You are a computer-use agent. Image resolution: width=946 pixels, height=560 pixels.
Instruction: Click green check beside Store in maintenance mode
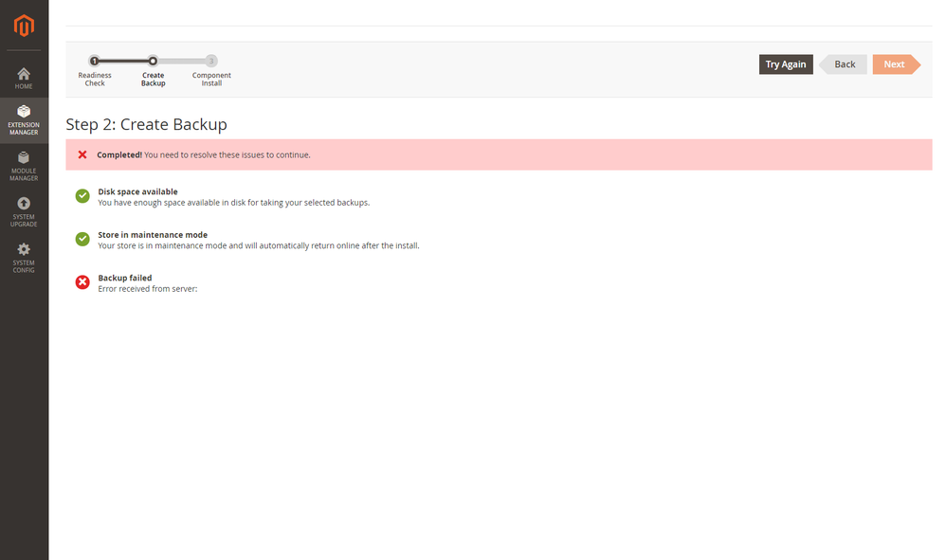(82, 240)
